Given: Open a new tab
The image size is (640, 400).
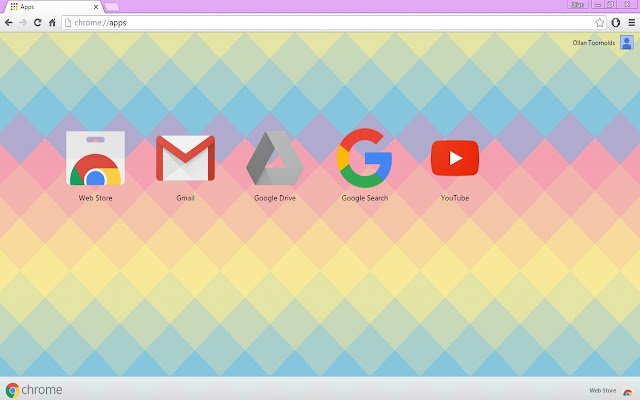Looking at the screenshot, I should [112, 7].
